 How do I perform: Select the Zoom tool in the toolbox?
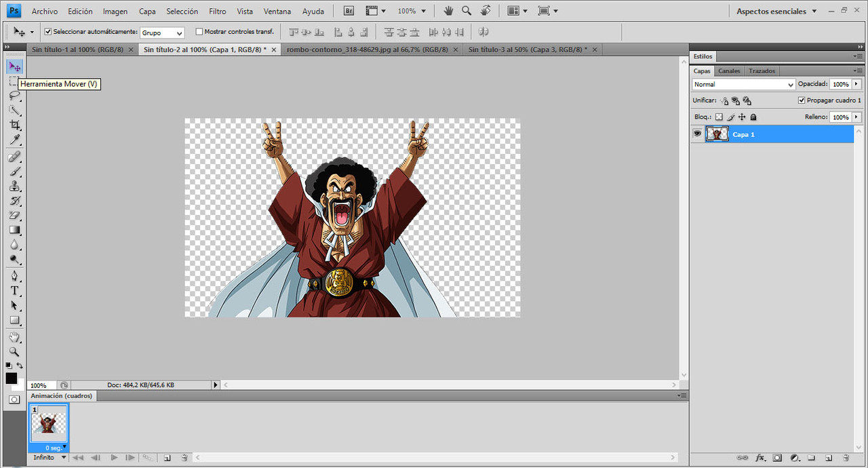tap(14, 352)
